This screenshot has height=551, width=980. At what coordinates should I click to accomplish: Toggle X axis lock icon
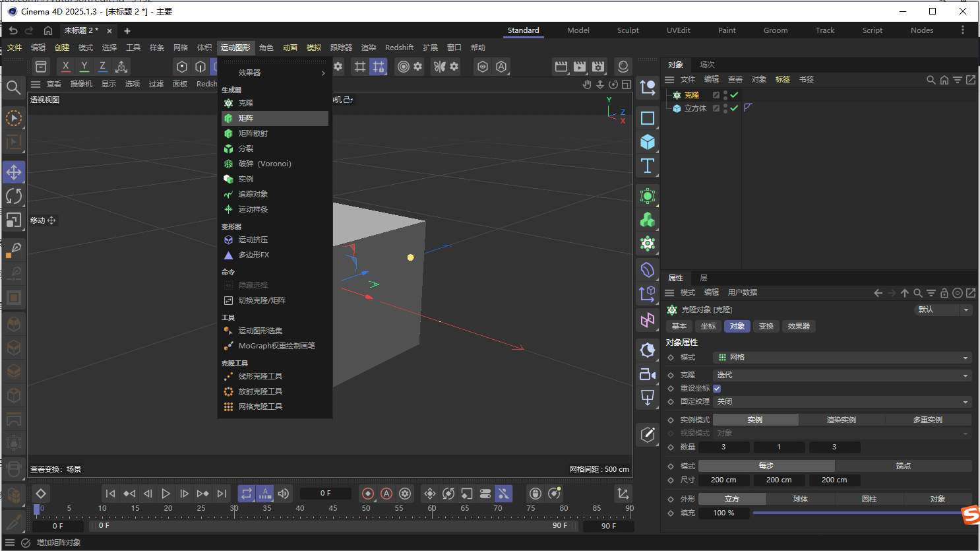65,66
